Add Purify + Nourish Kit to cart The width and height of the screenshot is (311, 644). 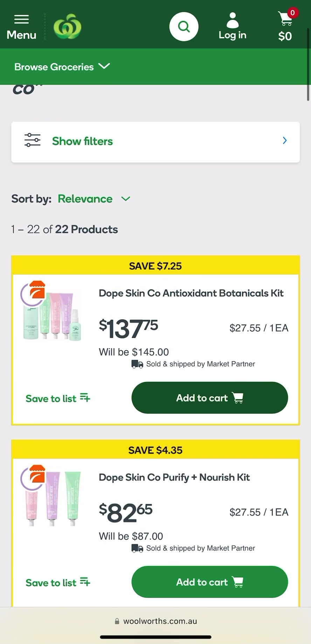pyautogui.click(x=209, y=582)
